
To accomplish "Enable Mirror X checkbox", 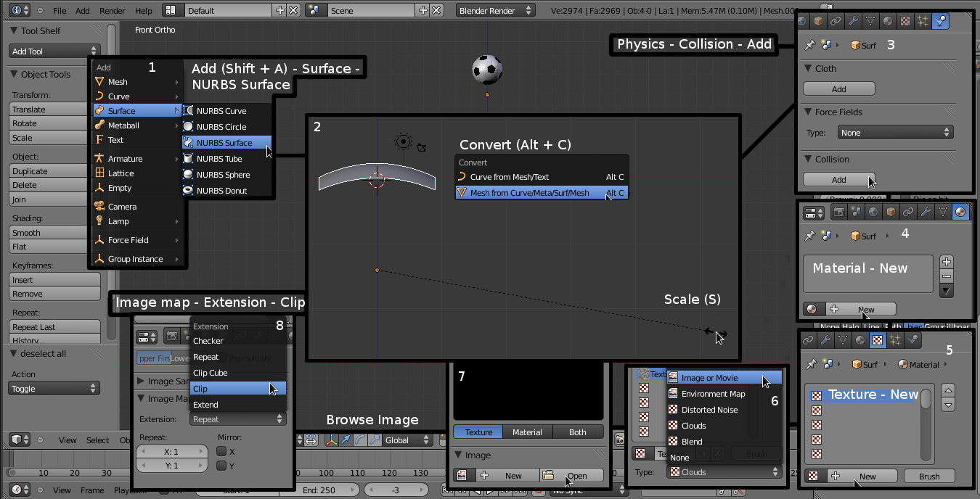I will 221,451.
